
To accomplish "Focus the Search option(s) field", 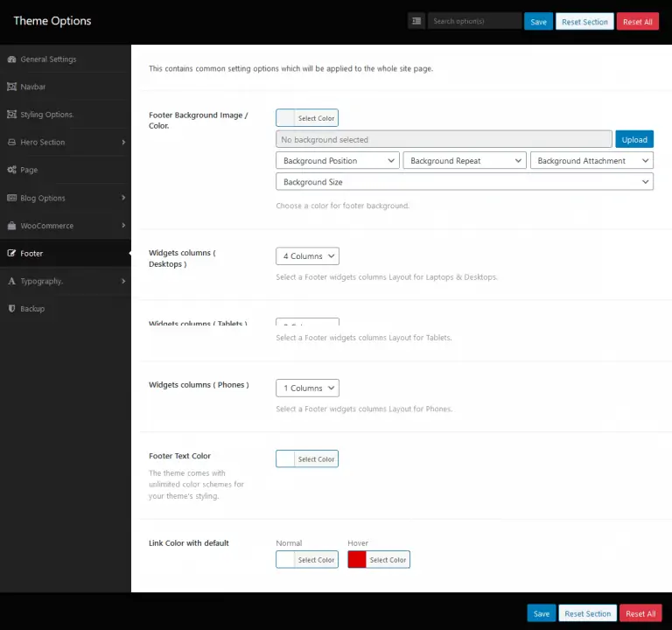I will (474, 21).
